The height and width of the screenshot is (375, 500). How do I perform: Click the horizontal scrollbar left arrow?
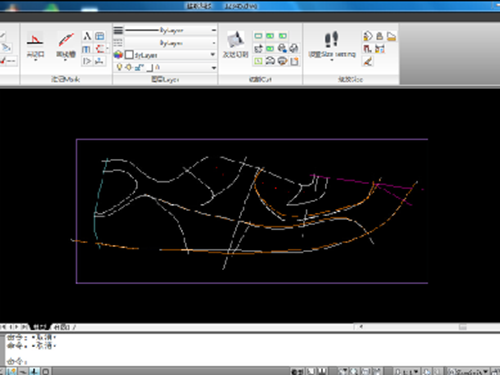tap(361, 327)
